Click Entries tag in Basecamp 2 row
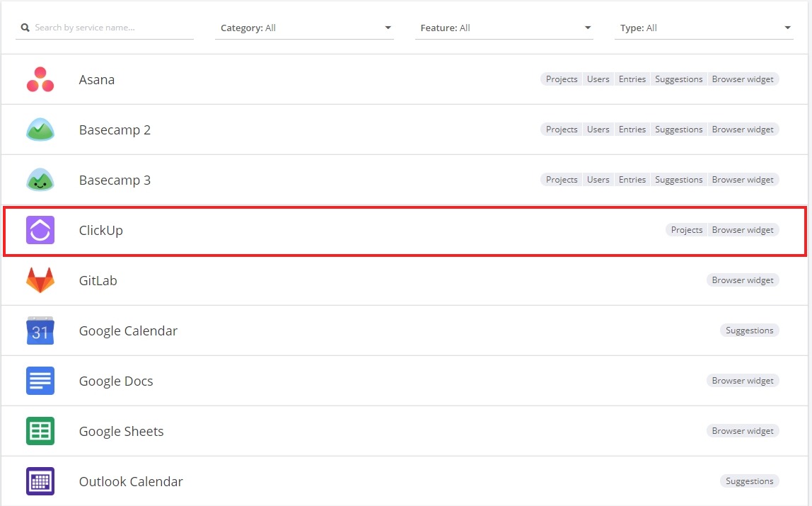This screenshot has height=506, width=812. point(632,130)
